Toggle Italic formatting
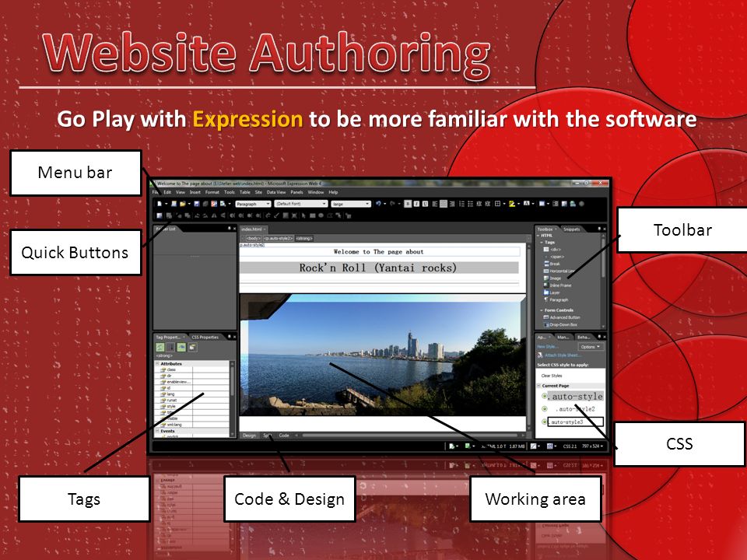Viewport: 747px width, 560px height. pyautogui.click(x=416, y=204)
